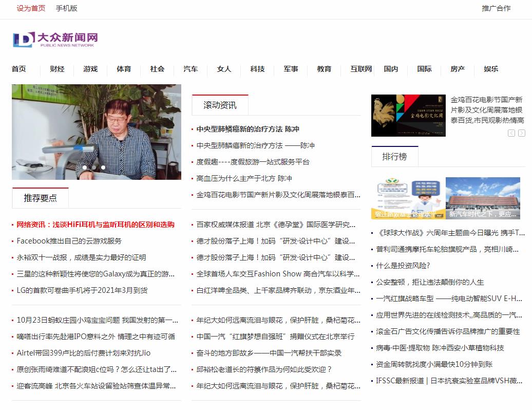Click the 手机版 link
This screenshot has width=532, height=410.
click(x=67, y=8)
